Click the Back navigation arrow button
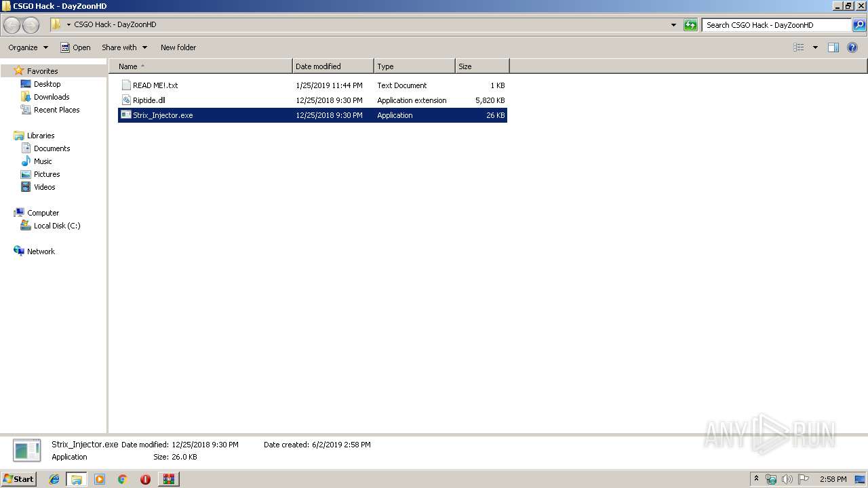 pyautogui.click(x=12, y=25)
